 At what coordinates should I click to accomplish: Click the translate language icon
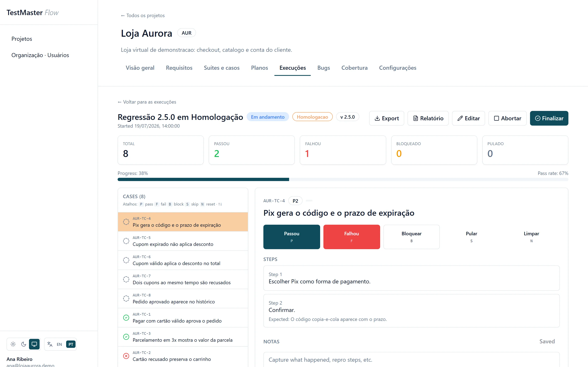pos(50,344)
